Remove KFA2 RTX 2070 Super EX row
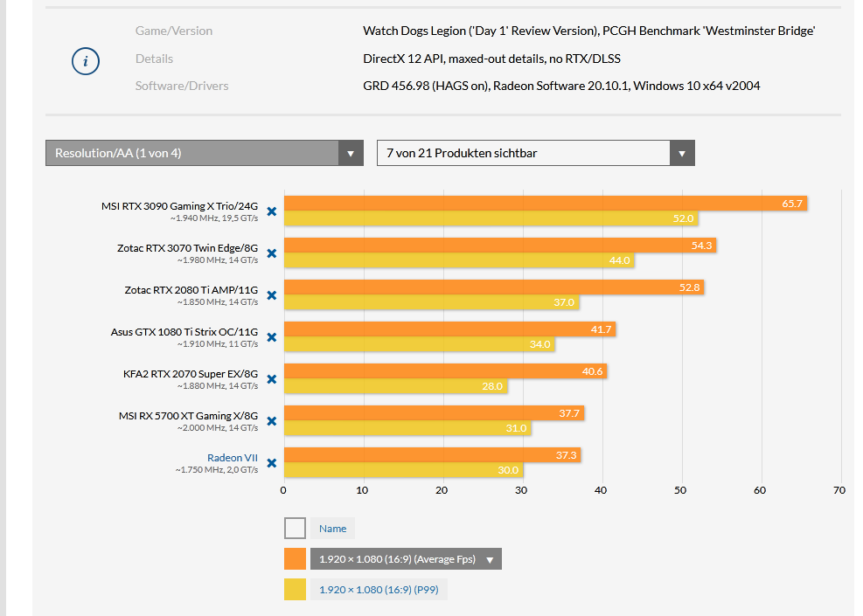 point(271,379)
